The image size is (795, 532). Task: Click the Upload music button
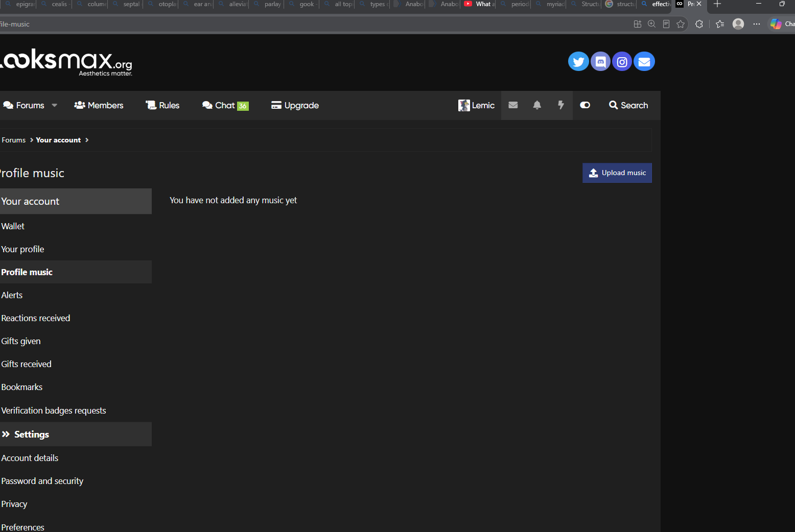[x=617, y=173]
